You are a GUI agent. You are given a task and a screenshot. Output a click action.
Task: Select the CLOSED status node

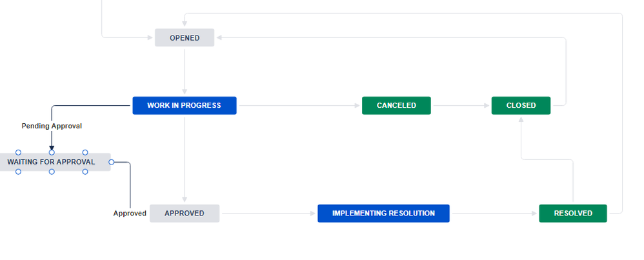521,106
